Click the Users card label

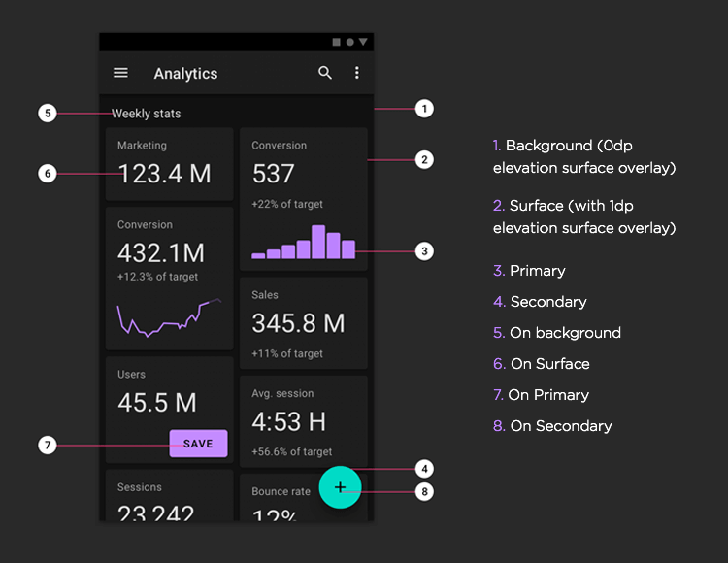(x=131, y=375)
